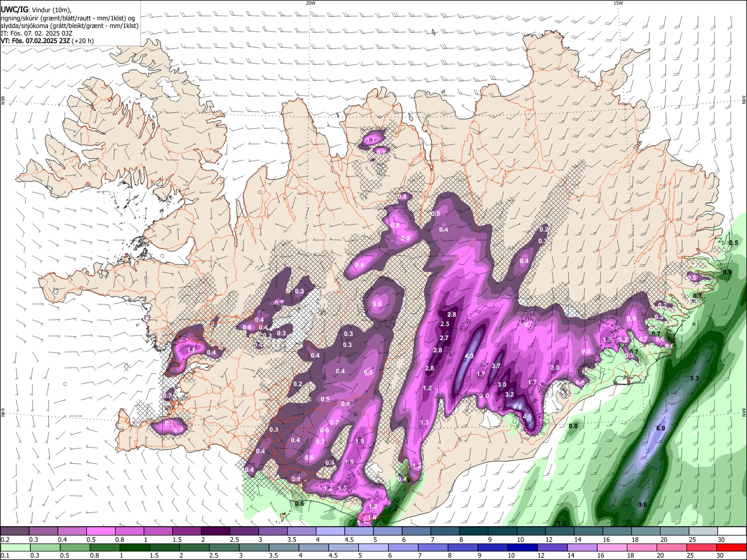Click the rain legend swatch starting at 25

(701, 547)
